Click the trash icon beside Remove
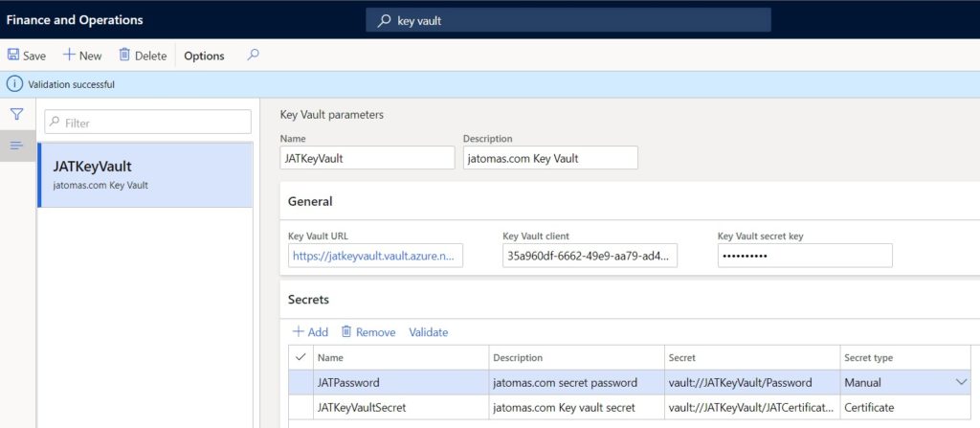Image resolution: width=980 pixels, height=428 pixels. click(x=346, y=331)
